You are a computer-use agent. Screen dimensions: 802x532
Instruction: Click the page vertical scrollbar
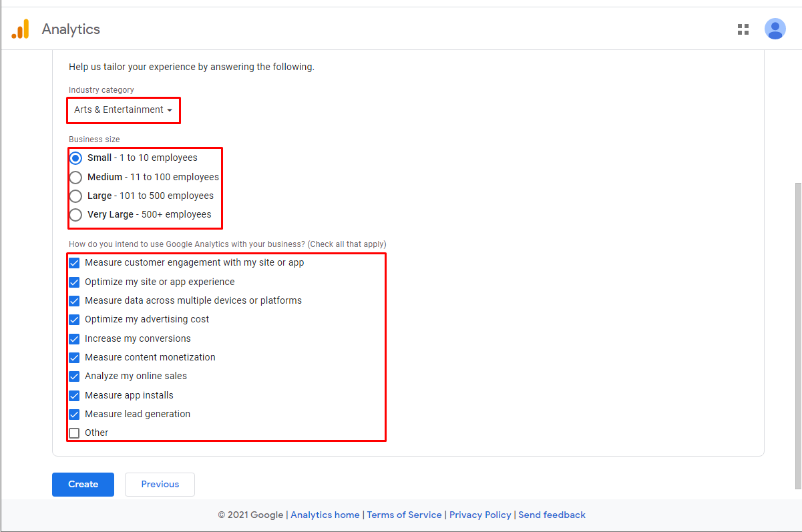(x=797, y=335)
